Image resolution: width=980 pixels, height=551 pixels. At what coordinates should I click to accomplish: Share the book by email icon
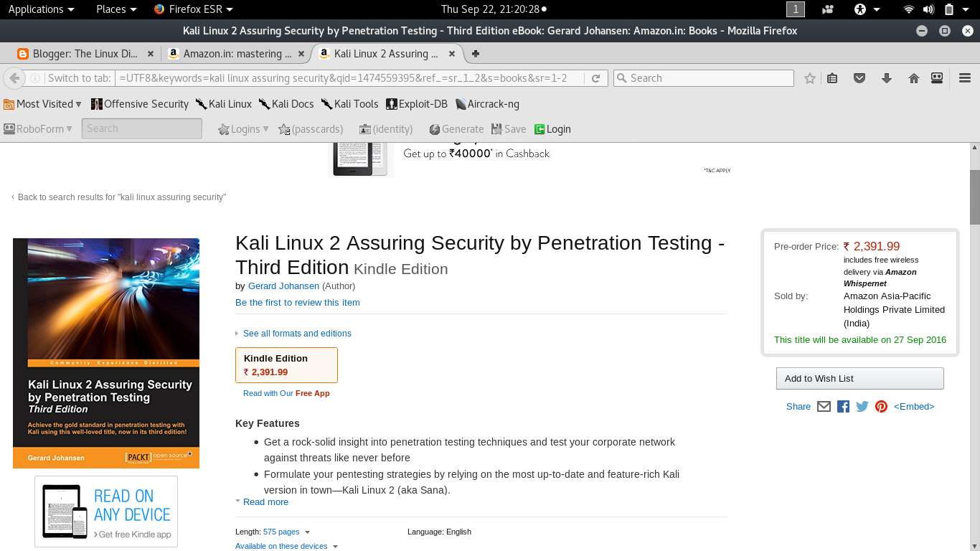pyautogui.click(x=824, y=407)
